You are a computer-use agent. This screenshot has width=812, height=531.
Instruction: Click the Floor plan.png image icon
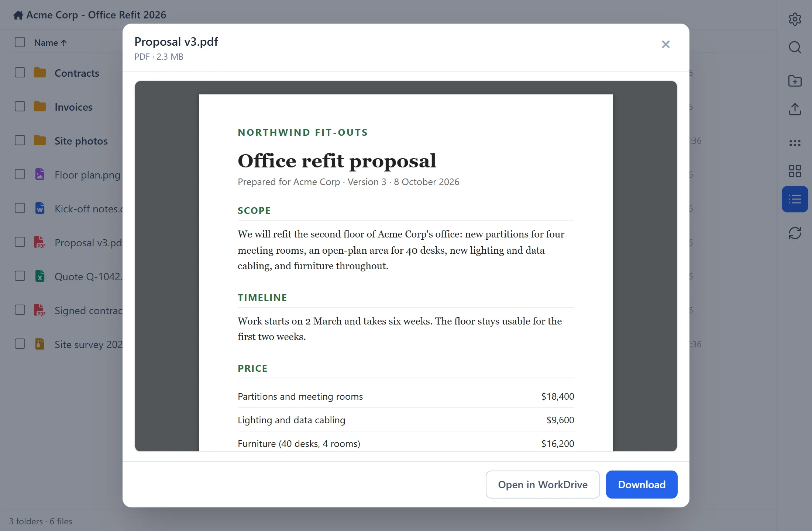coord(40,174)
